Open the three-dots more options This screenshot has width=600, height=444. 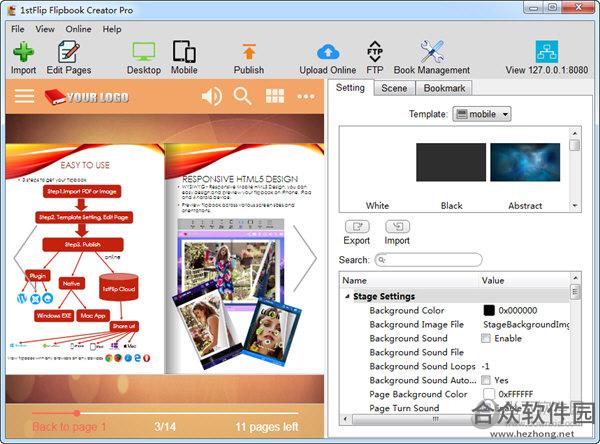click(306, 96)
